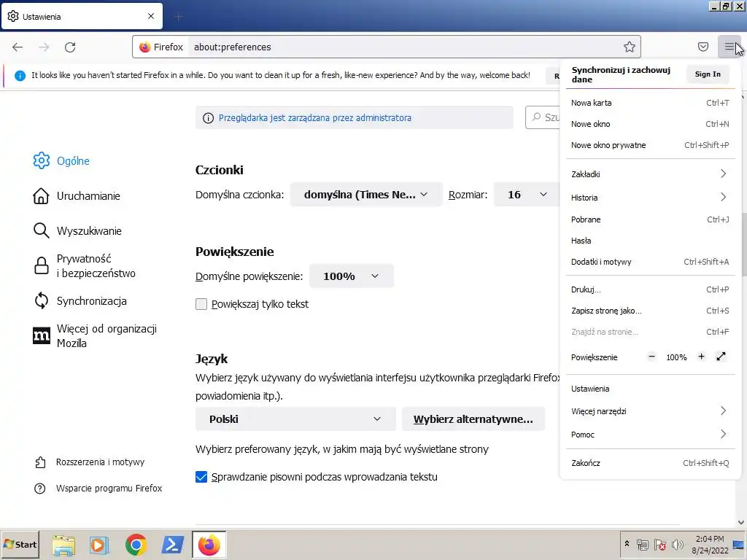Choose Drukuj... from the menu
Image resolution: width=747 pixels, height=560 pixels.
point(650,289)
